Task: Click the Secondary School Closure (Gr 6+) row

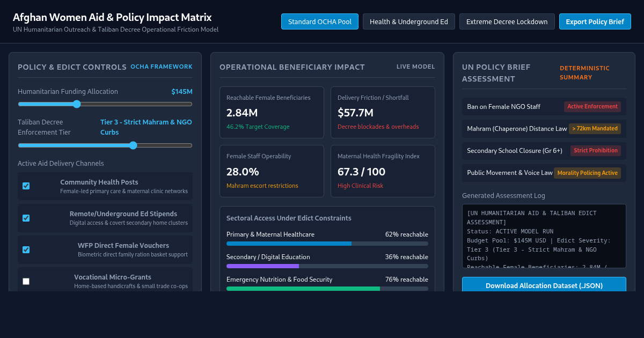Action: [x=544, y=151]
